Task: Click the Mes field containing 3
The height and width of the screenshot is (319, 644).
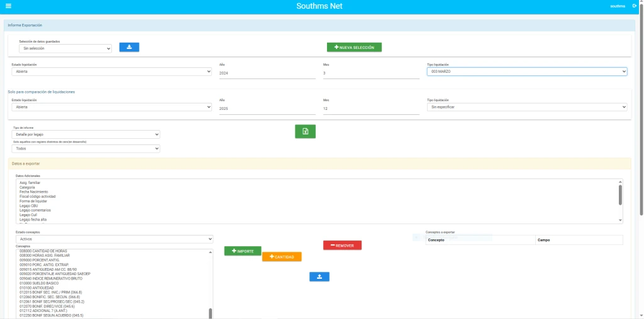Action: (371, 73)
